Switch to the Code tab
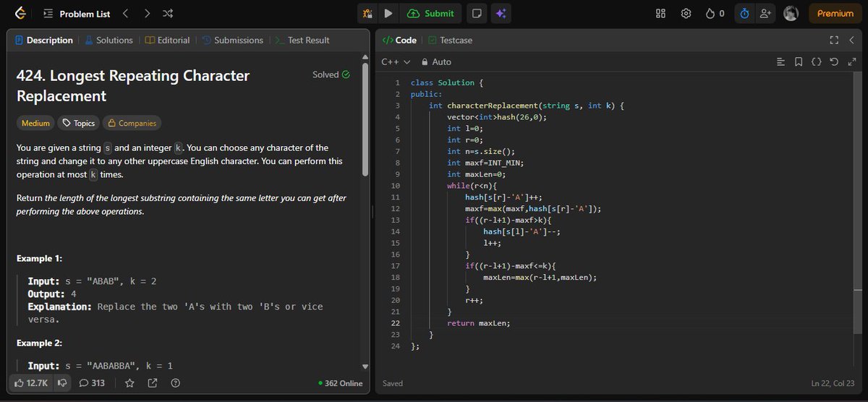This screenshot has height=402, width=868. (399, 40)
